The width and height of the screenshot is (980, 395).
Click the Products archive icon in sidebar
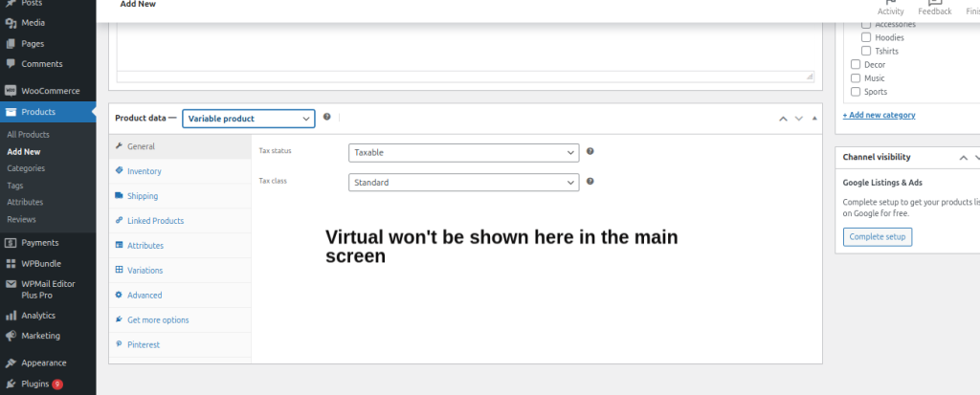pyautogui.click(x=11, y=112)
